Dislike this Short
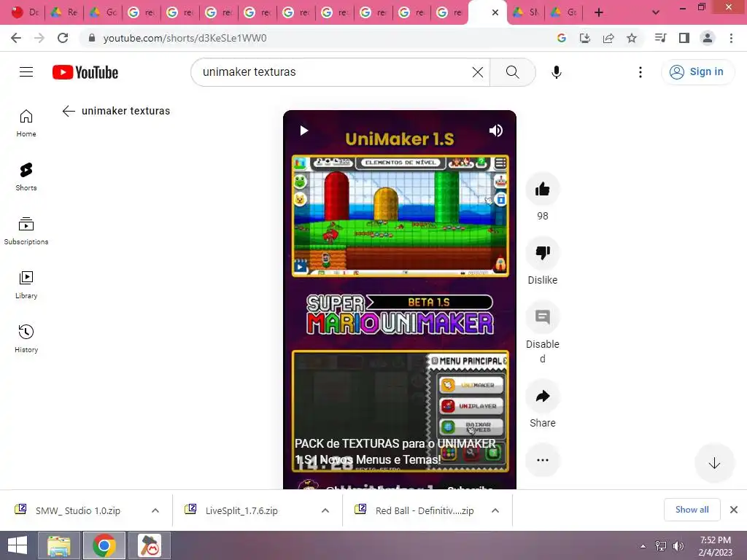 542,253
